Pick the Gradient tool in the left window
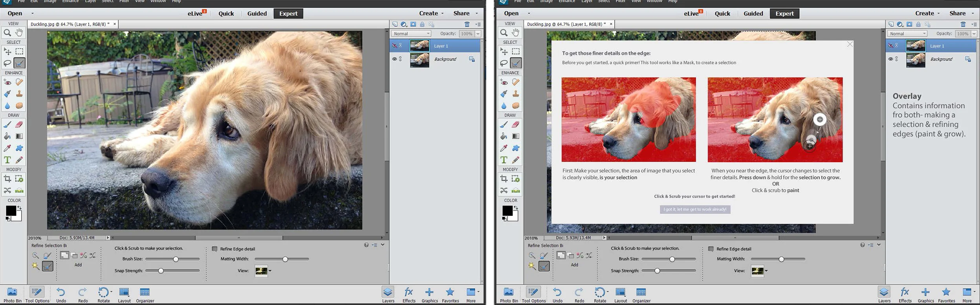This screenshot has width=980, height=305. click(x=19, y=136)
